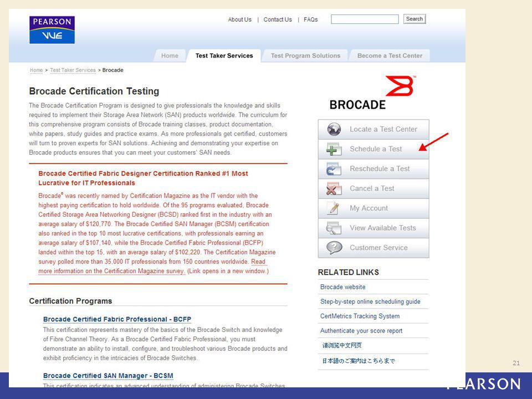Click the Ranked #1 Most Lucrative headline
Image resolution: width=532 pixels, height=399 pixels.
(x=143, y=178)
